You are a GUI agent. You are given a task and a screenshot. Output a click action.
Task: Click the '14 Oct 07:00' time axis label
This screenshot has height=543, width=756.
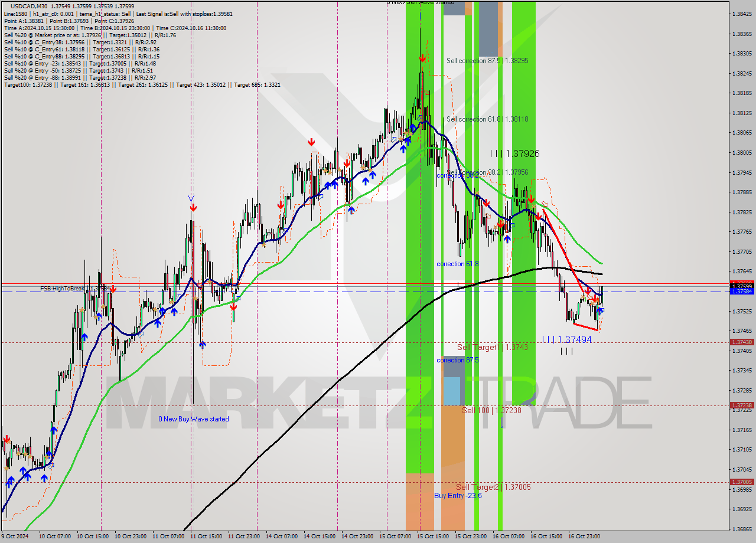282,537
